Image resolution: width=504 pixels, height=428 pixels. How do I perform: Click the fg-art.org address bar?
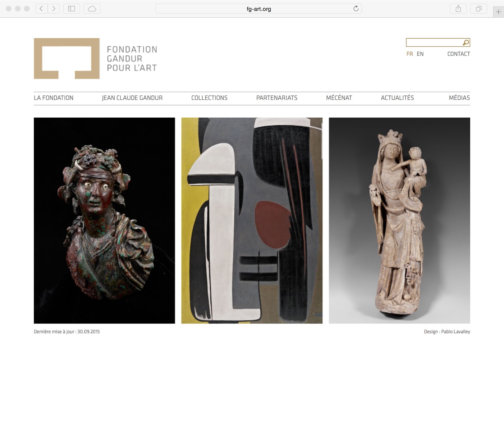259,9
